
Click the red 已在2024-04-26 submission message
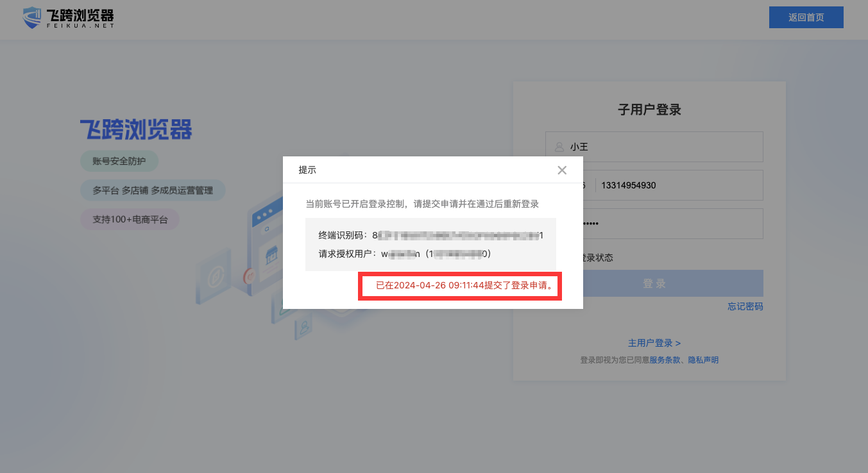[464, 285]
